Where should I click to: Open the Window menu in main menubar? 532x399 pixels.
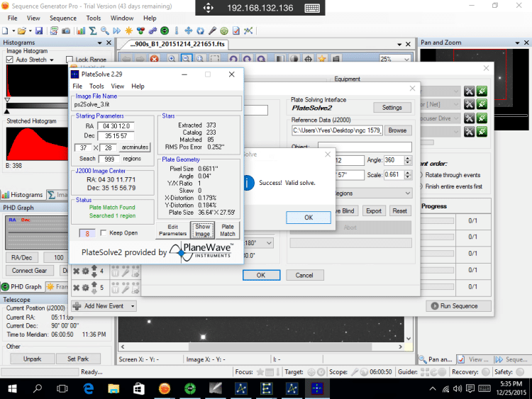122,18
